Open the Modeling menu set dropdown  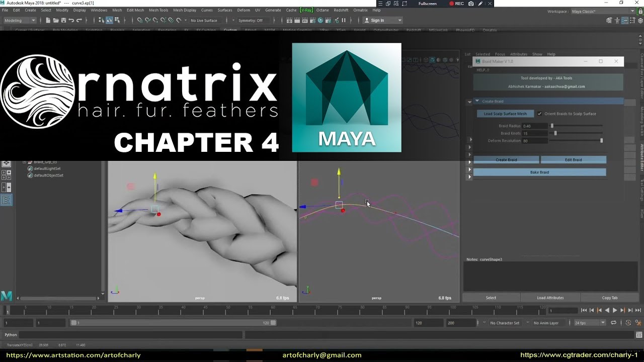pos(20,21)
